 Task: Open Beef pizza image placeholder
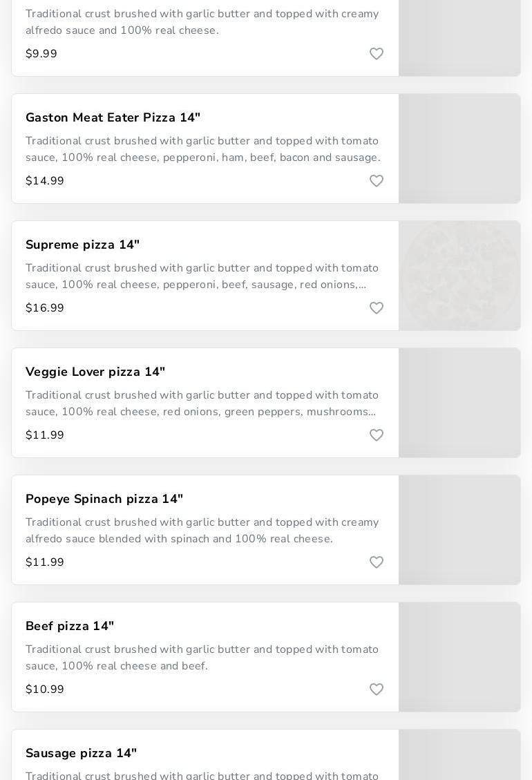click(x=460, y=656)
